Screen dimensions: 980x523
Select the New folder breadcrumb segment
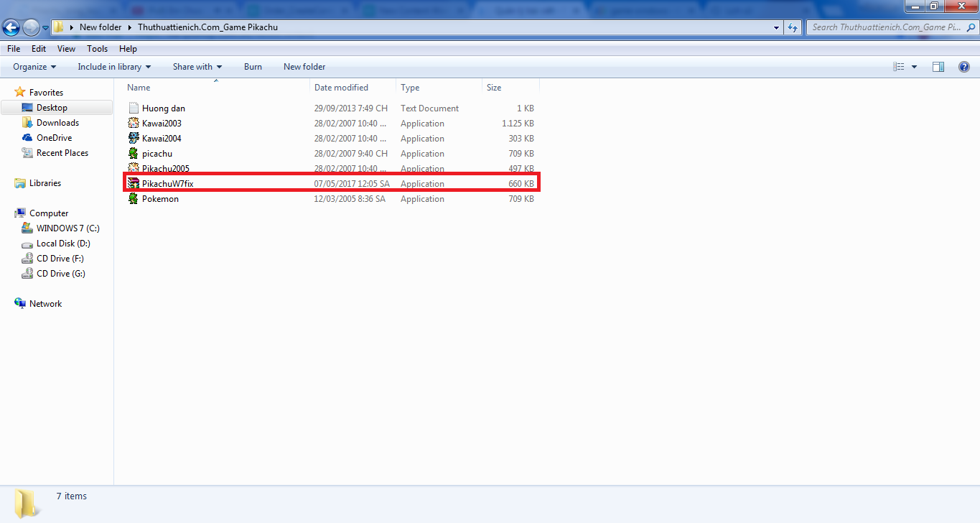pyautogui.click(x=101, y=27)
